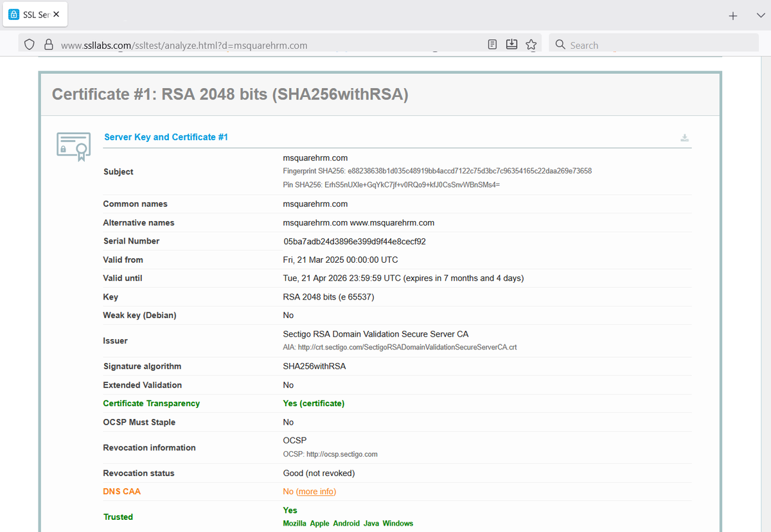
Task: Click the Mozilla trust store label
Action: [x=295, y=524]
